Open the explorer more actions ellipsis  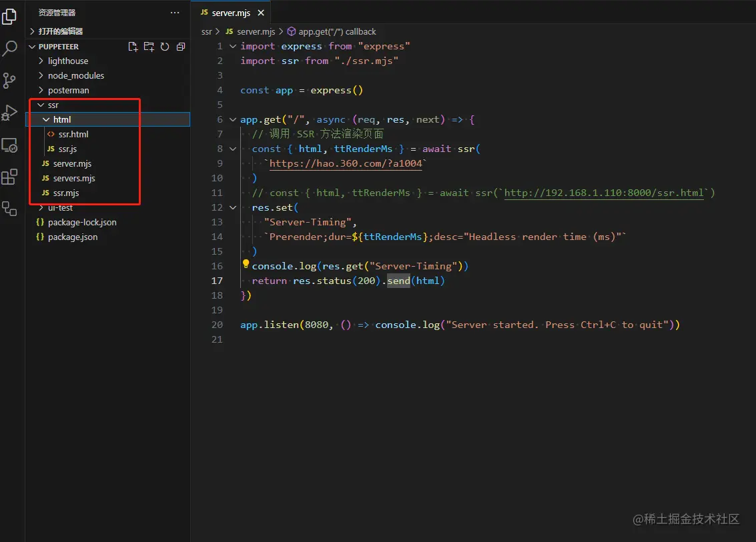[175, 13]
